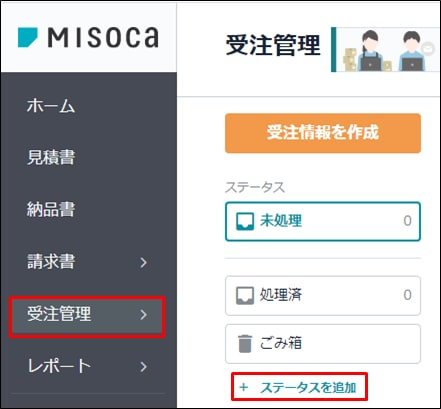Expand the 受注管理 chevron arrow
441x409 pixels.
tap(144, 315)
